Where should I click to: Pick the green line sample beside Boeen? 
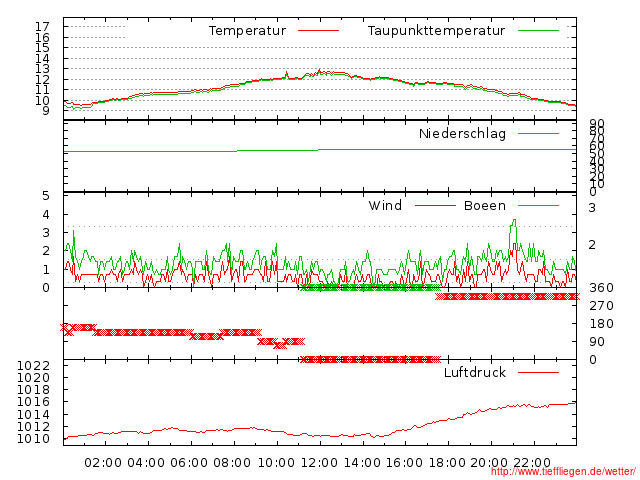click(x=538, y=205)
